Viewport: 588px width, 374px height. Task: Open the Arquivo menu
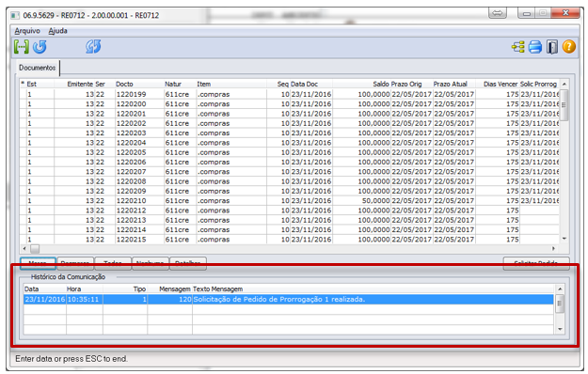click(27, 31)
